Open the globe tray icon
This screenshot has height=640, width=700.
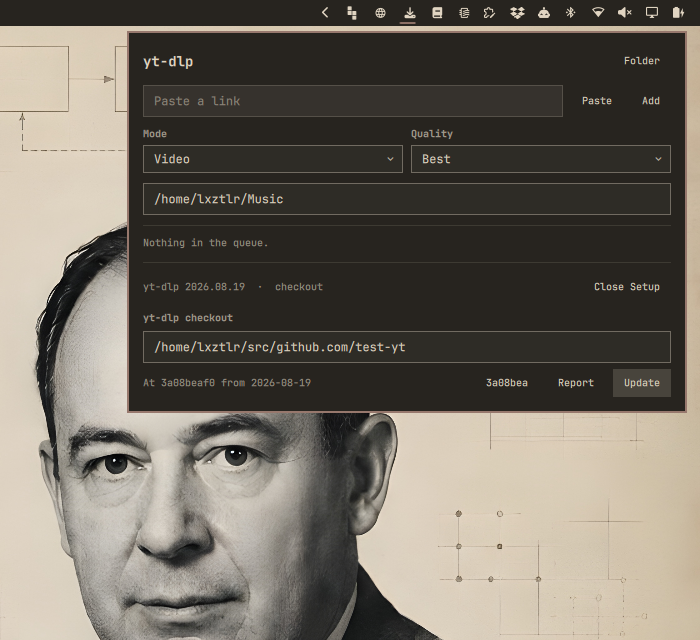pos(380,13)
